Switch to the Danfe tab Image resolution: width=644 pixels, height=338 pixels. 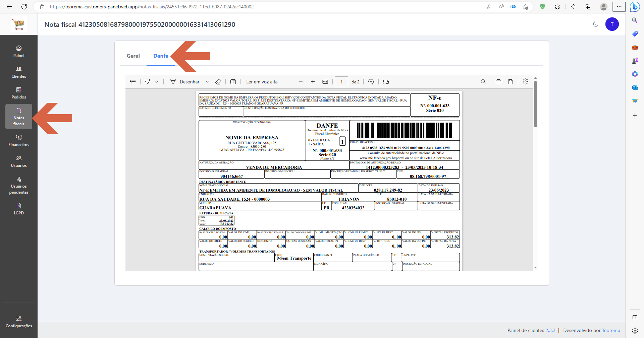[x=161, y=56]
